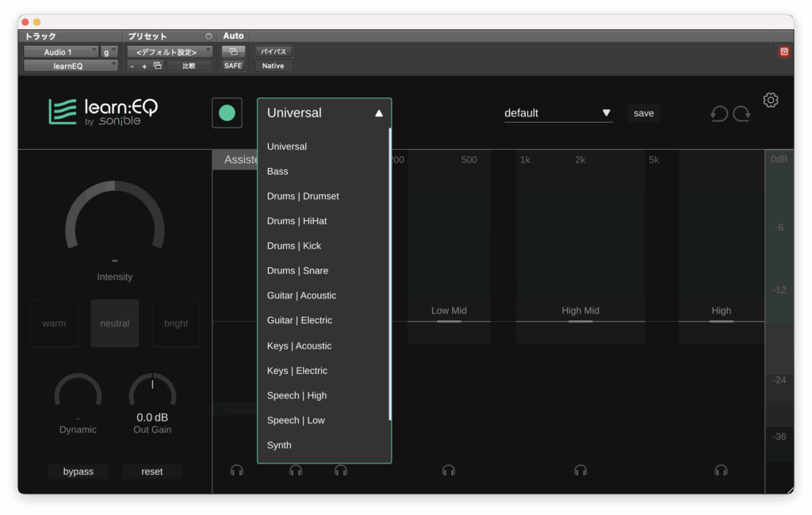The height and width of the screenshot is (515, 812).
Task: Open the default preset dropdown
Action: coord(558,113)
